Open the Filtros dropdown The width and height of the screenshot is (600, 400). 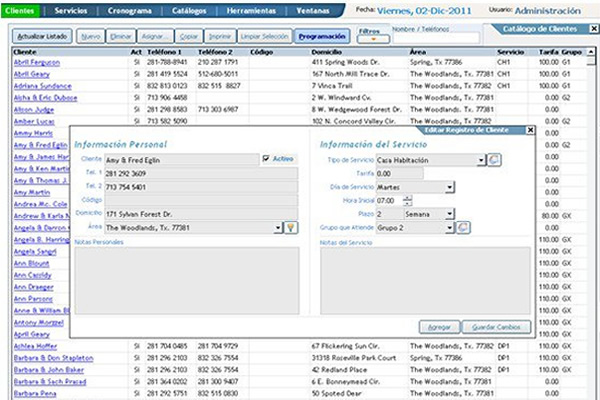click(371, 40)
